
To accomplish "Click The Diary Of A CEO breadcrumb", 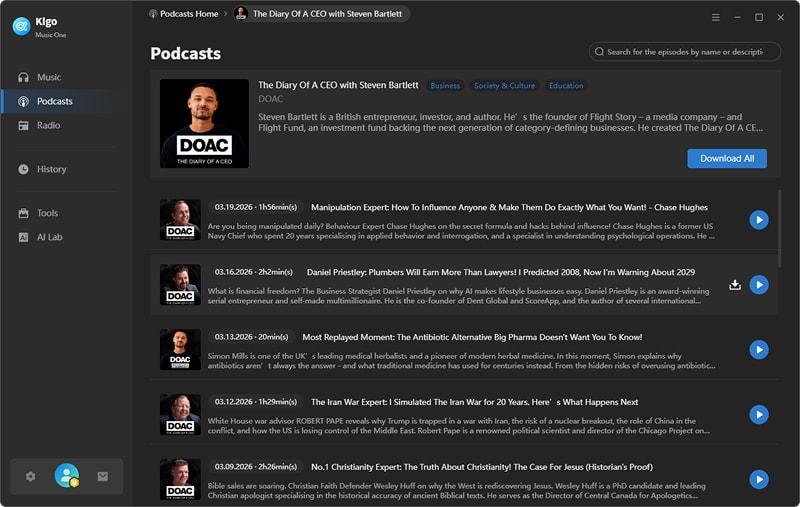I will pos(321,14).
